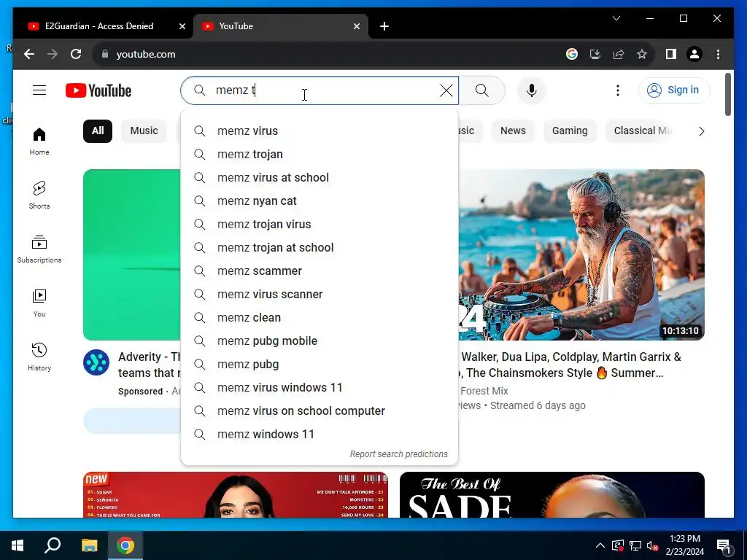Choose suggestion "memz trojan at school"
Screen dimensions: 747x560
(x=320, y=248)
